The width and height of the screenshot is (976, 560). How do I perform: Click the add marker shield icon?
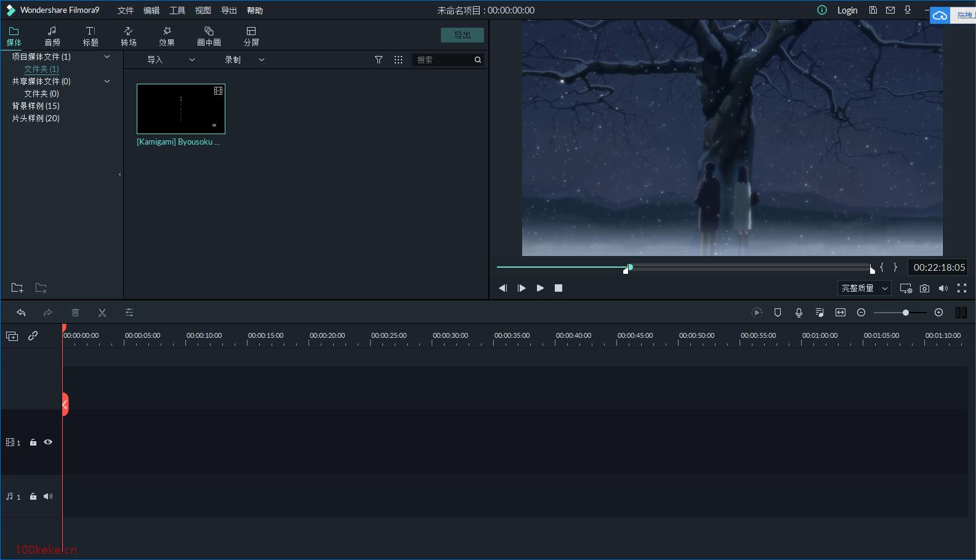778,313
